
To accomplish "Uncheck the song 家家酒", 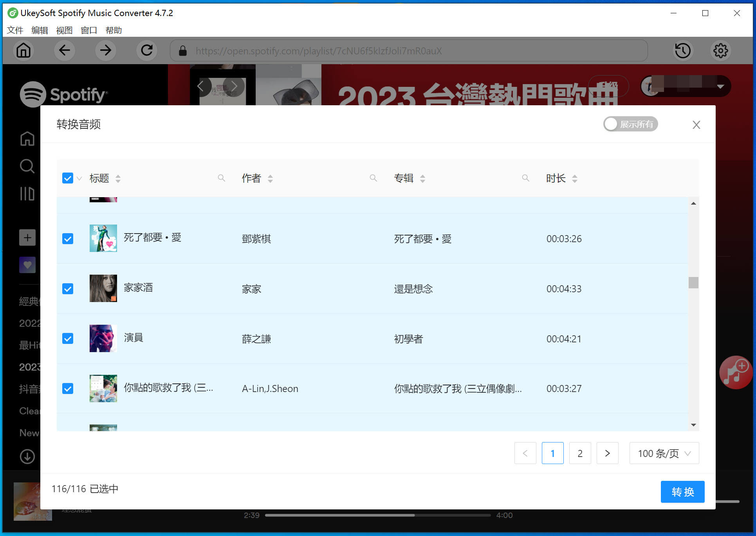I will tap(68, 289).
